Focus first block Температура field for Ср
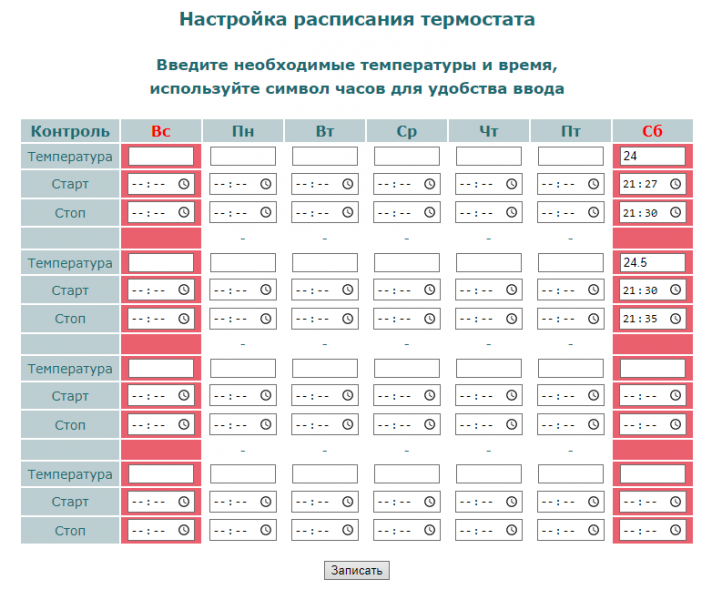 point(407,156)
